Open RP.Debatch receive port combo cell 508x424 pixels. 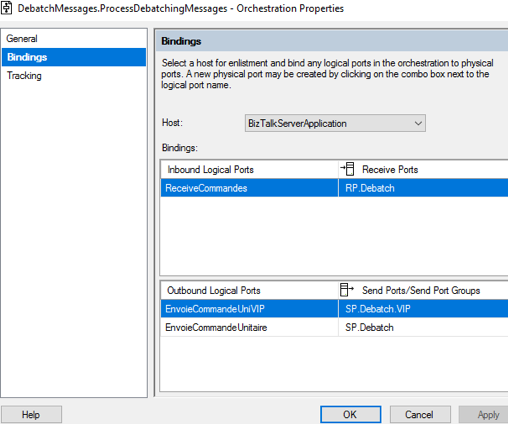click(x=423, y=188)
